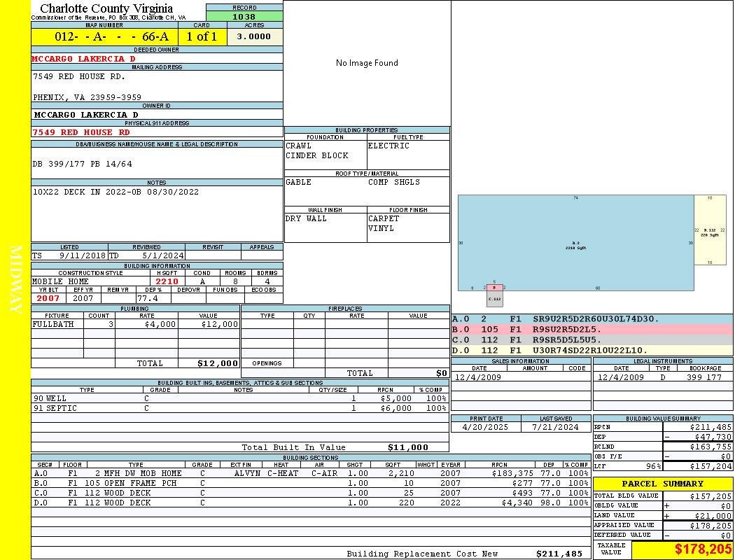Screen dimensions: 735x560
Task: Click the card indicator '1 of 1'
Action: (202, 37)
